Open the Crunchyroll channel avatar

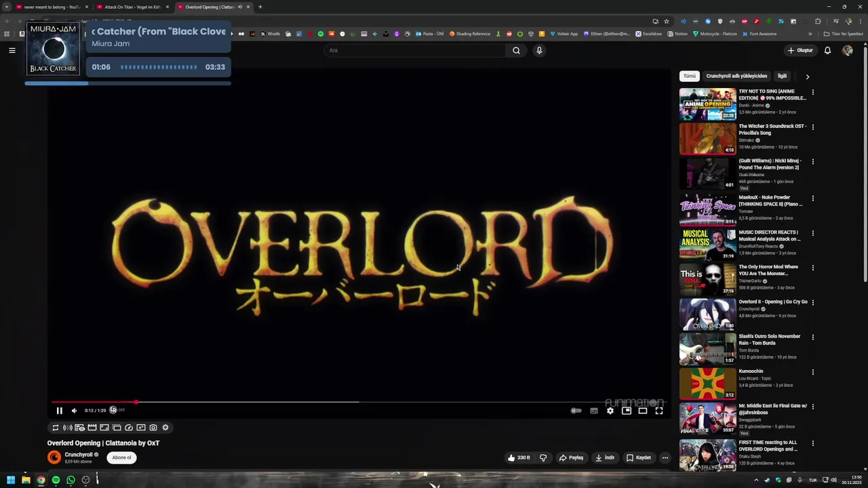pyautogui.click(x=54, y=457)
